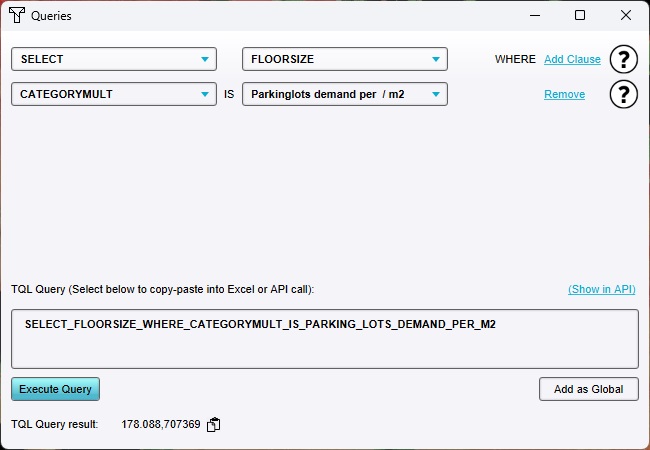Open help for the SELECT clause row
The height and width of the screenshot is (450, 650).
(x=623, y=59)
